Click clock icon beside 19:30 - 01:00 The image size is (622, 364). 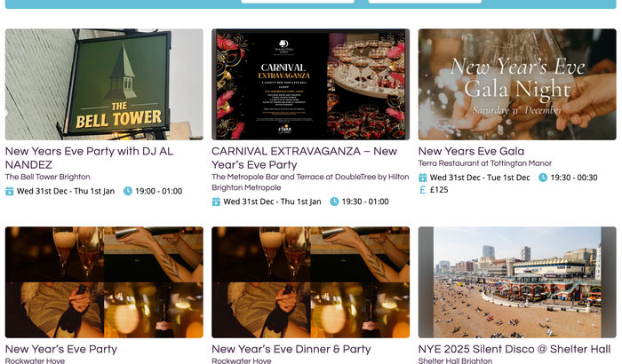point(334,202)
